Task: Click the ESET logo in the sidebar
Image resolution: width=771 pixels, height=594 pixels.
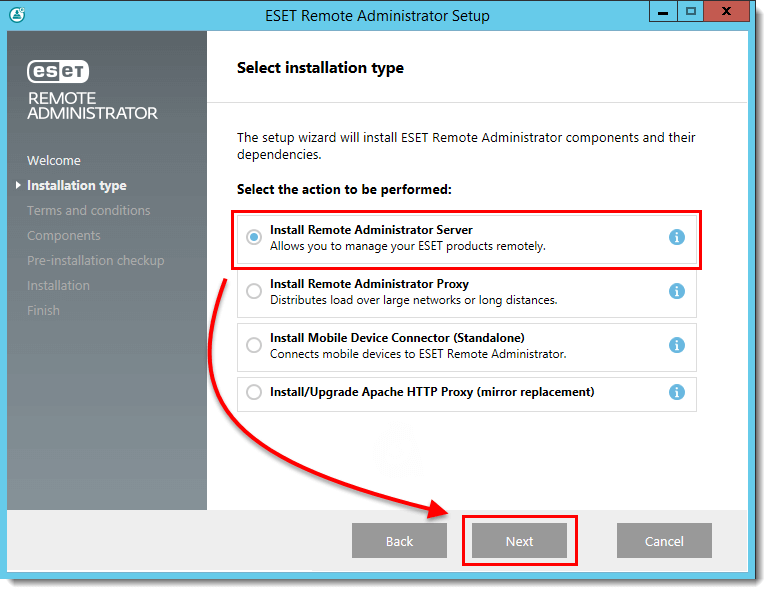Action: [x=58, y=71]
